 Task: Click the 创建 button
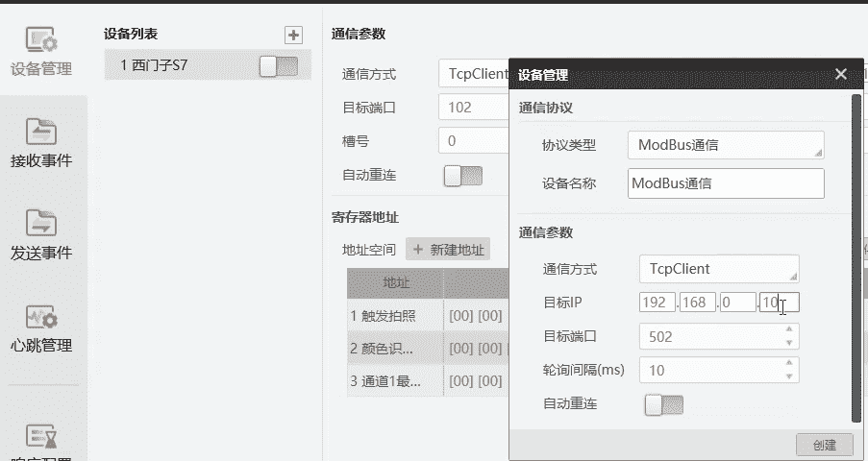click(824, 445)
